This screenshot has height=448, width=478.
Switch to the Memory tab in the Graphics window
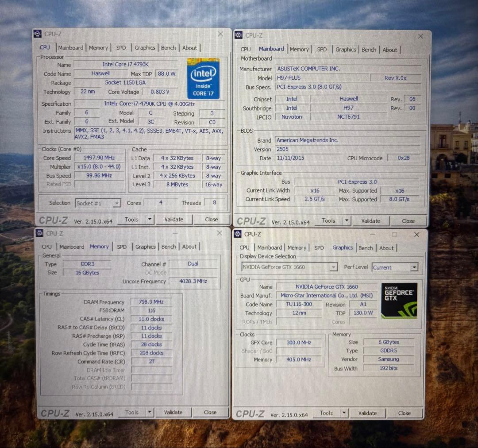(297, 248)
